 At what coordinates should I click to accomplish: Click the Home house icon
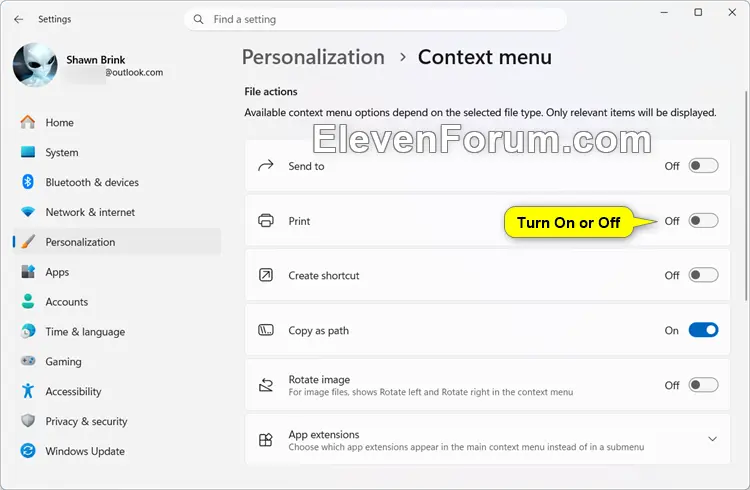[x=28, y=122]
